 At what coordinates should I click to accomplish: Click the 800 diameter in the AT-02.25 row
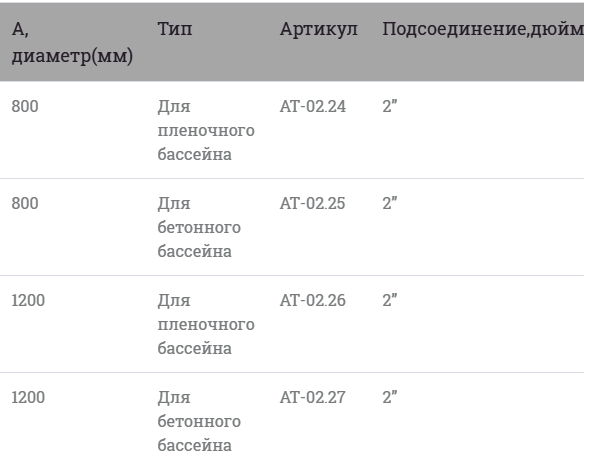pos(25,203)
